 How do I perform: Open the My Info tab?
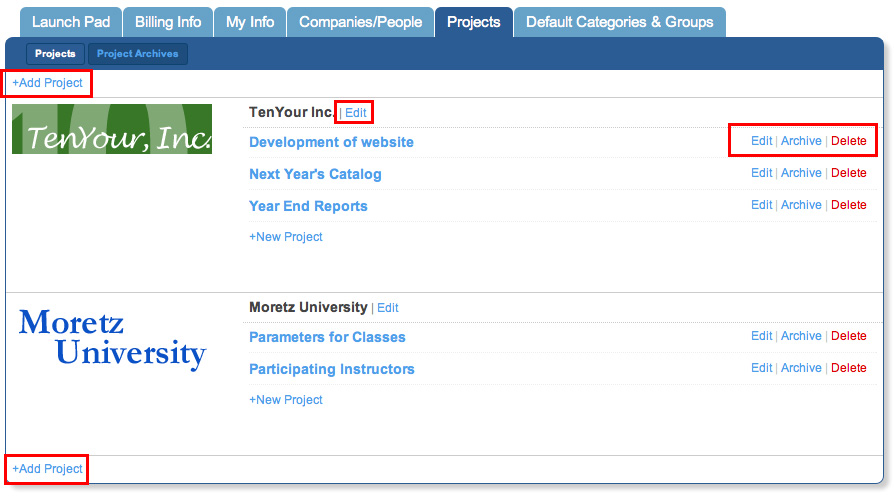point(250,22)
